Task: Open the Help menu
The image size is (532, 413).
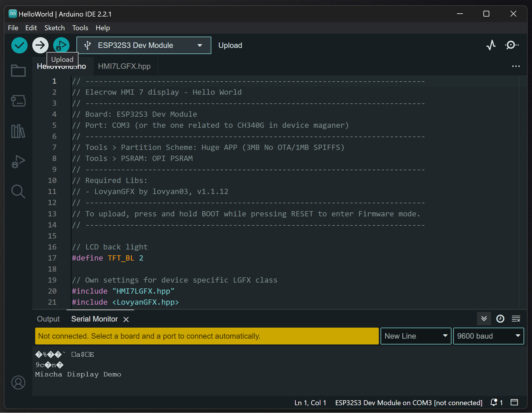Action: click(103, 28)
